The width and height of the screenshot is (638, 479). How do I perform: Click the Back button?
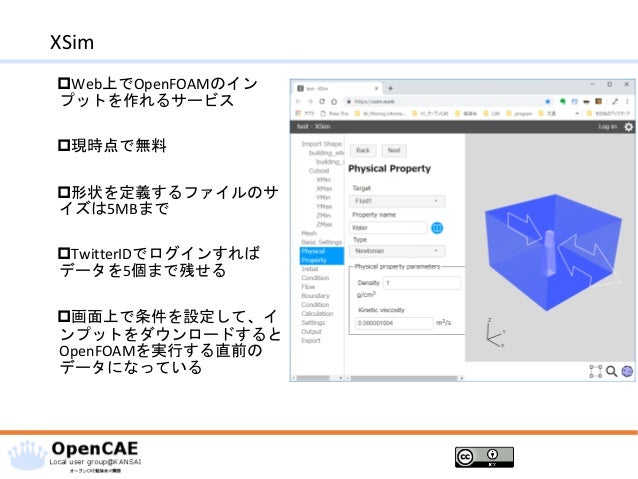(x=363, y=151)
